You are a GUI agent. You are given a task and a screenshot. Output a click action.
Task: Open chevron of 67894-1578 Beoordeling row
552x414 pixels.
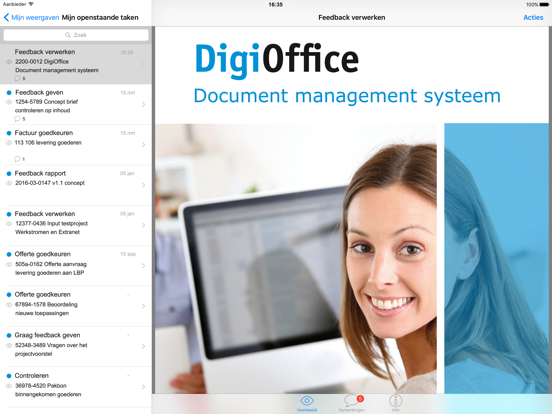(x=143, y=306)
